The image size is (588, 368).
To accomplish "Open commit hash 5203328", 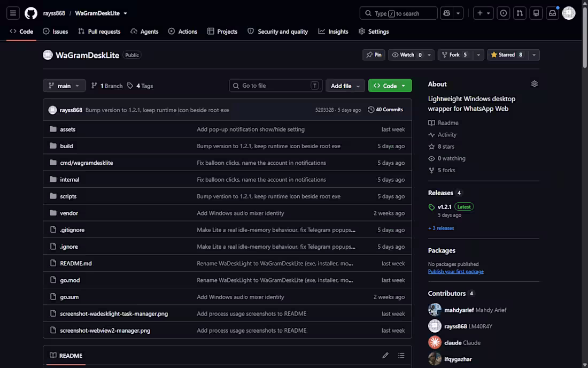I will point(324,110).
